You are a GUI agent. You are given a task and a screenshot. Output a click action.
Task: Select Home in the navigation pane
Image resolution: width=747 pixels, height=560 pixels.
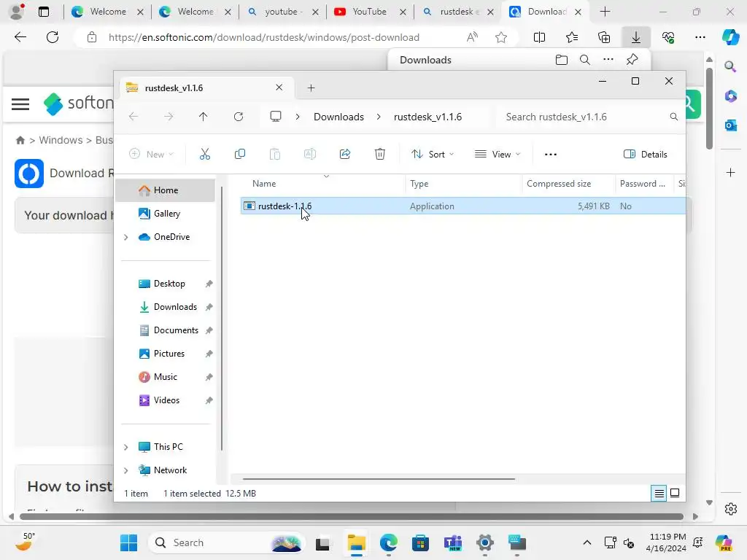point(166,190)
